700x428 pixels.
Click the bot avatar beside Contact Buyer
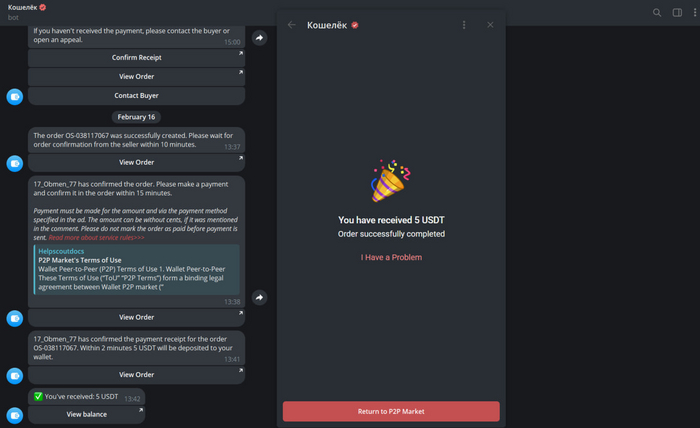[x=15, y=97]
